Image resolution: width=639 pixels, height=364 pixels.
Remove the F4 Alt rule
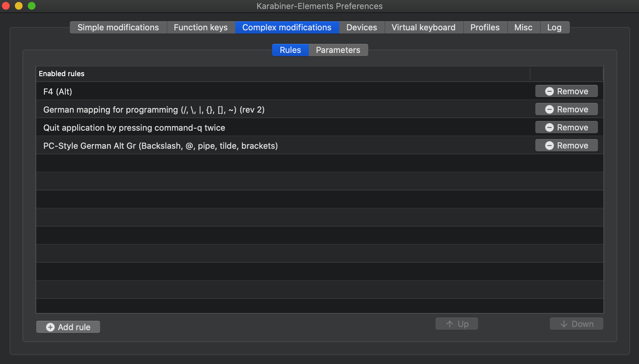[x=567, y=91]
